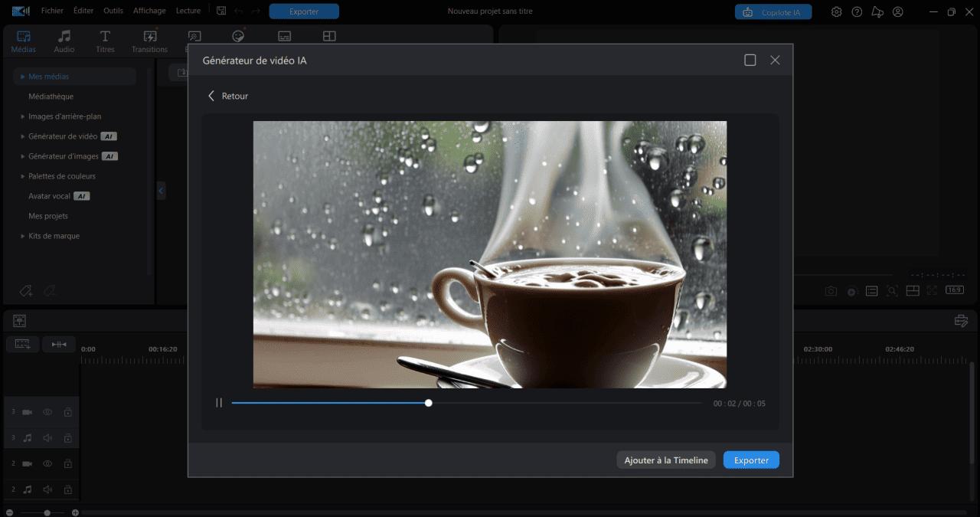
Task: Click the 02:30:00 timeline ruler mark
Action: pos(818,348)
